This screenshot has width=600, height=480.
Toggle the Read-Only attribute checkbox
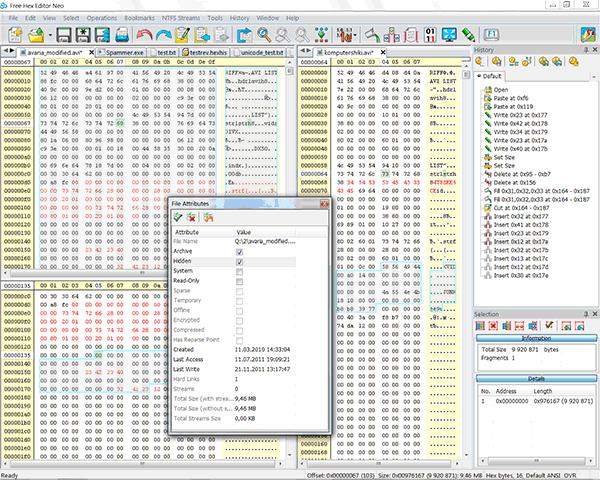pyautogui.click(x=240, y=281)
